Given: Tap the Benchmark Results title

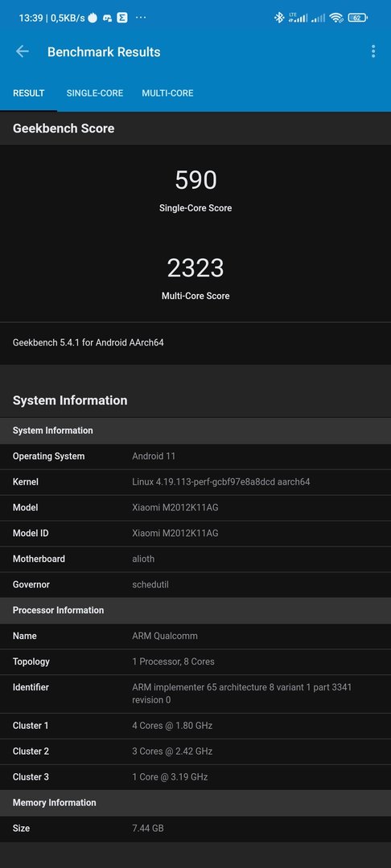Looking at the screenshot, I should [104, 52].
